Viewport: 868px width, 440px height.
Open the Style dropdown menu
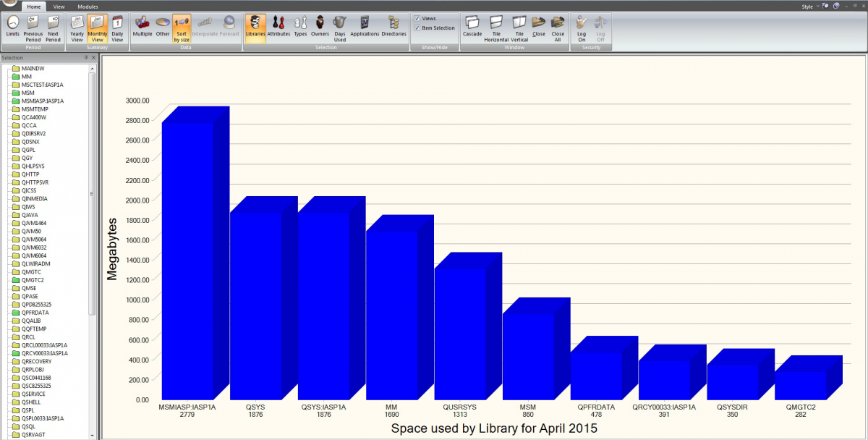(810, 7)
